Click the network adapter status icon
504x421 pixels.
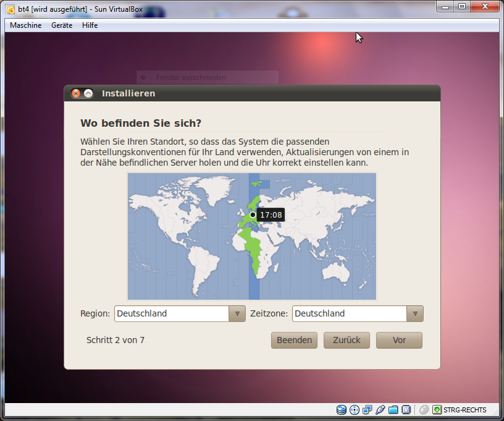tap(367, 409)
